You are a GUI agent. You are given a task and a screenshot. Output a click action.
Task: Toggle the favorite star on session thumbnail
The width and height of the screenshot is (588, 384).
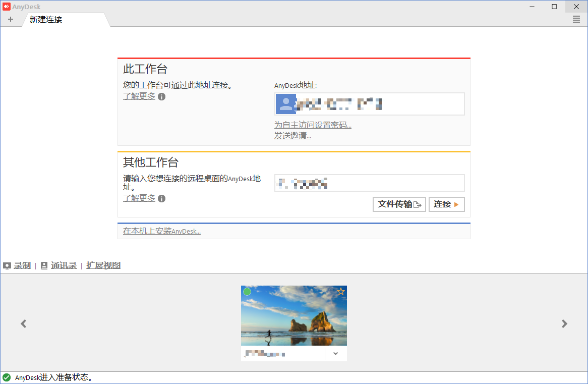(x=340, y=291)
